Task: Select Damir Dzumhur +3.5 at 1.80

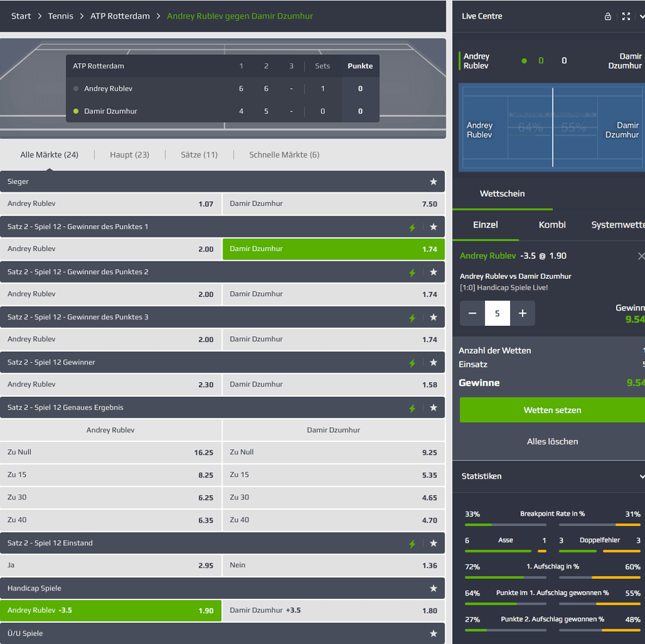Action: coord(333,610)
